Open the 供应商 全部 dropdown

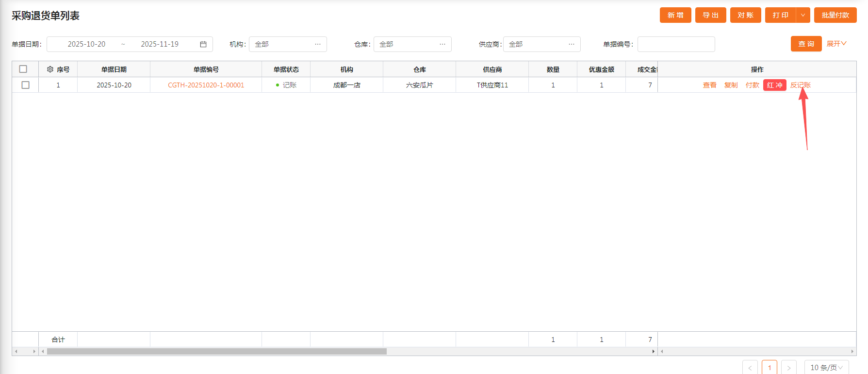[x=542, y=44]
